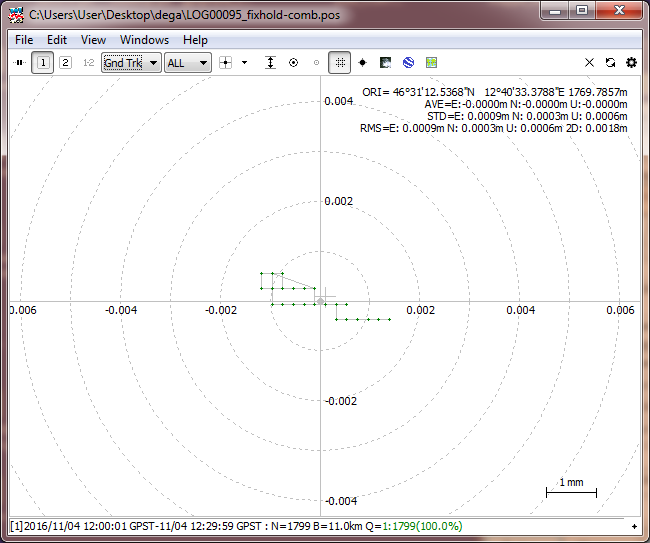Open the ALL quality filter dropdown
Image resolution: width=650 pixels, height=543 pixels.
click(188, 63)
